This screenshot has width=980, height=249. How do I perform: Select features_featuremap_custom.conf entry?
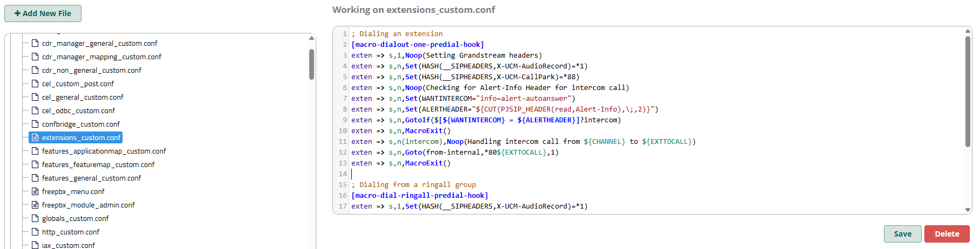coord(98,164)
